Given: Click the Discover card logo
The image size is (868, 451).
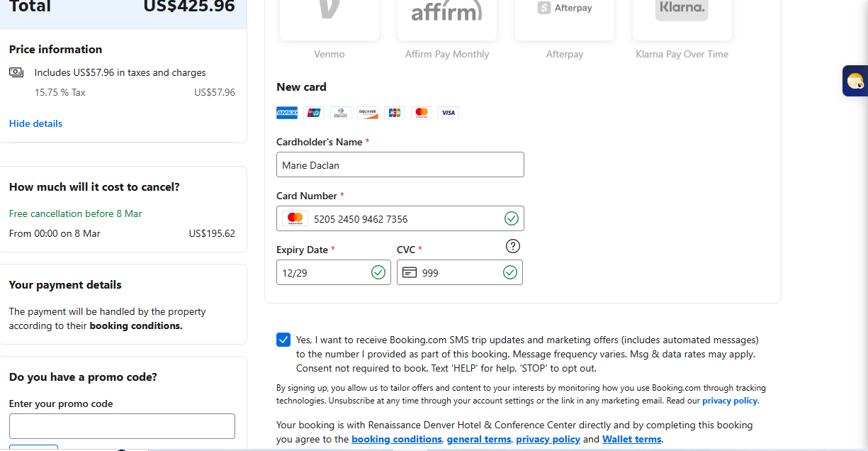Looking at the screenshot, I should click(x=368, y=113).
